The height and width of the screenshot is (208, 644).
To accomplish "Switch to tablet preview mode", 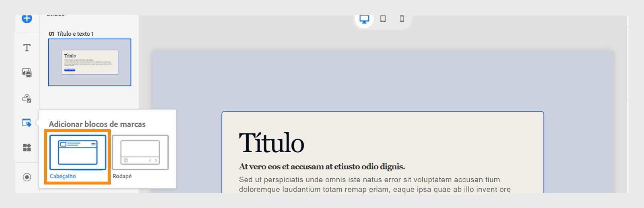I will point(383,18).
